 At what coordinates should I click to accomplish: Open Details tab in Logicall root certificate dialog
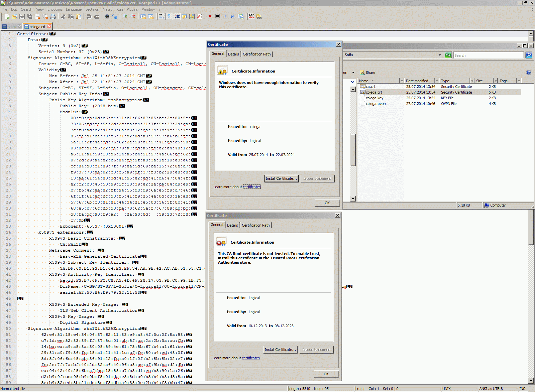232,225
